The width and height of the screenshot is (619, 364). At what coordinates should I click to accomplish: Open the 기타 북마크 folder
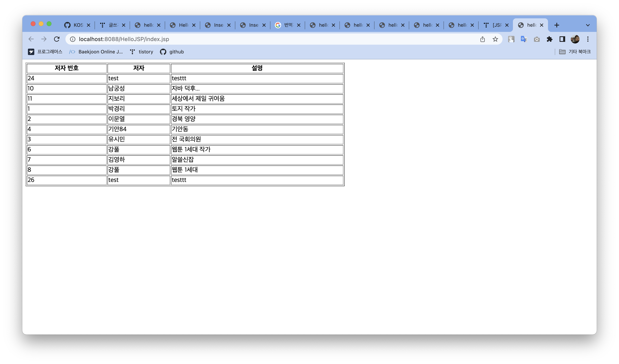575,52
